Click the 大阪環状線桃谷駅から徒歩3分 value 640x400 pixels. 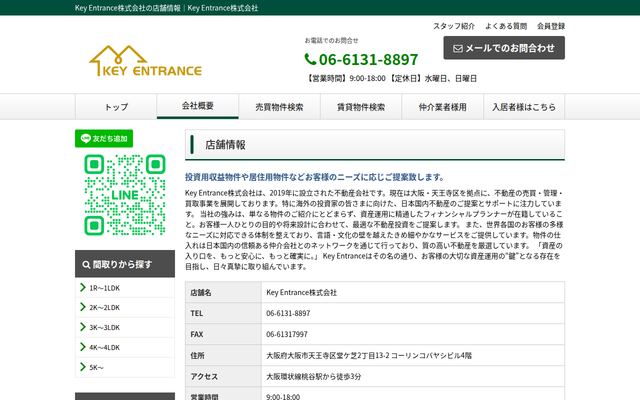(313, 376)
